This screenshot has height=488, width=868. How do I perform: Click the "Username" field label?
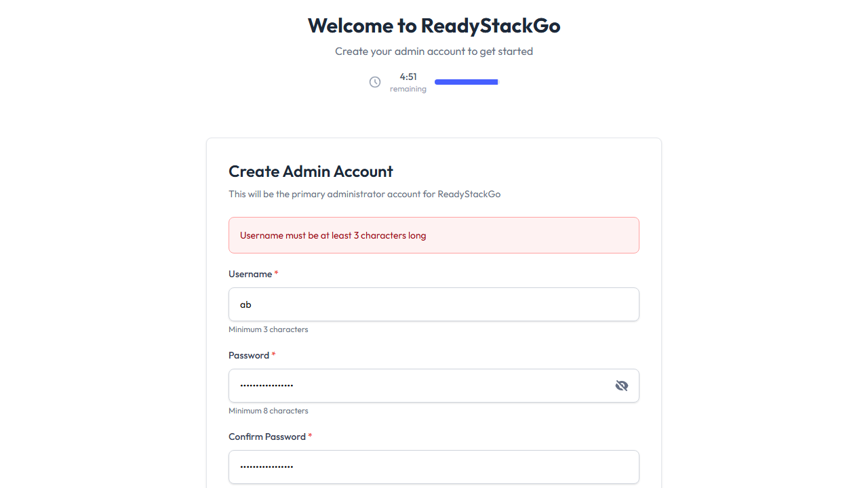[x=250, y=274]
